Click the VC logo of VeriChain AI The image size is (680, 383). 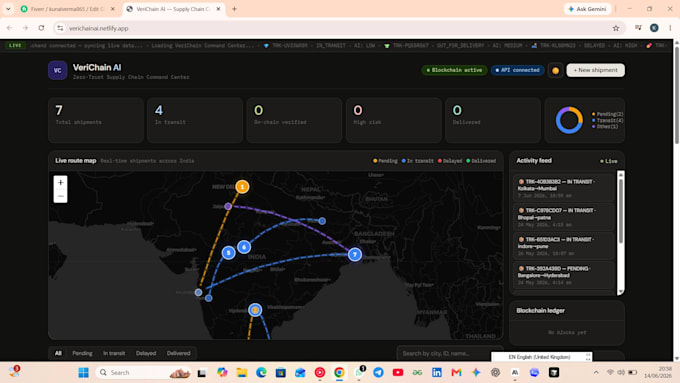[x=58, y=71]
